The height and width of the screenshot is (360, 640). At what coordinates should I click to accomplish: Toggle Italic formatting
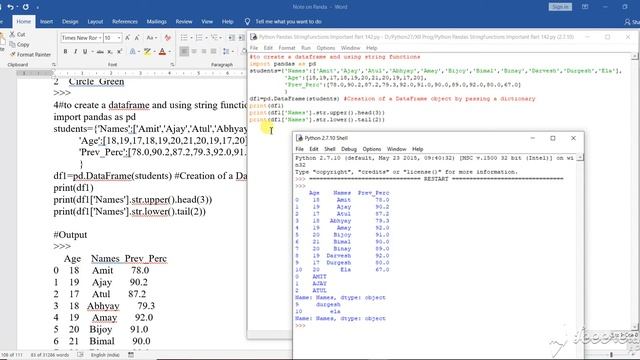(x=75, y=51)
